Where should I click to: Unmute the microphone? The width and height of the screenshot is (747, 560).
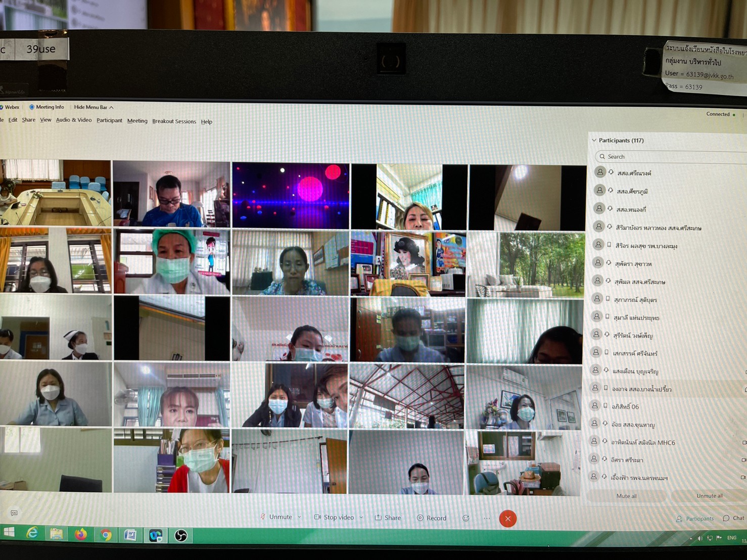point(276,517)
